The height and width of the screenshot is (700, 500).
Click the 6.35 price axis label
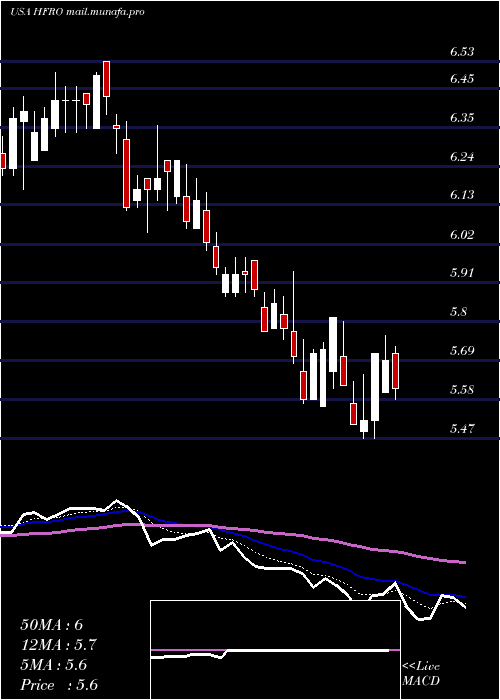462,118
